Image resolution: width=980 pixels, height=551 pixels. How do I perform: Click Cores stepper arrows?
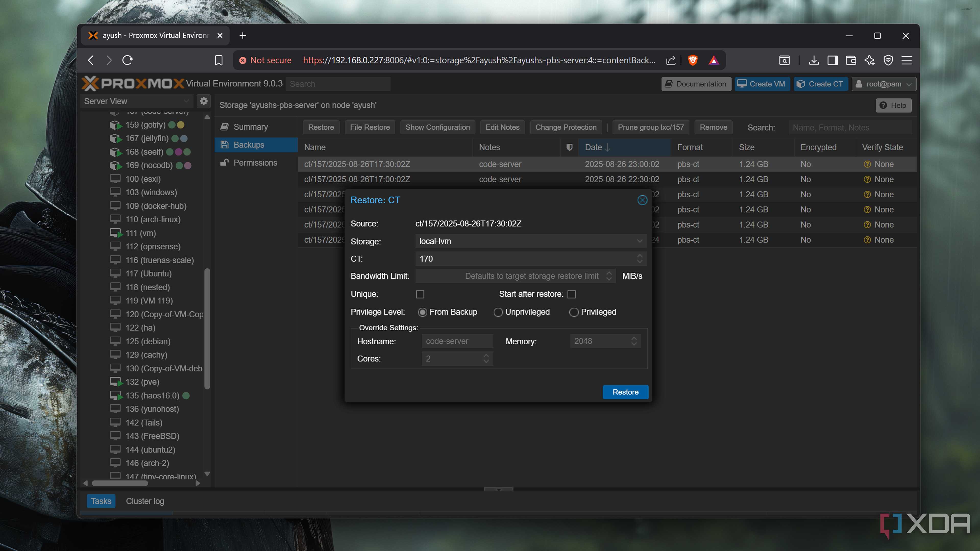[486, 359]
